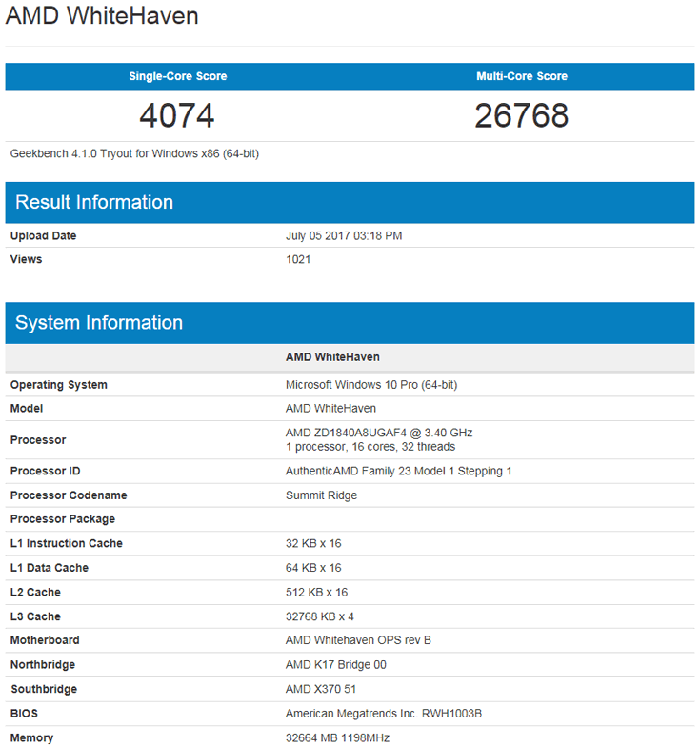Viewport: 700px width, 747px height.
Task: Click the Model row label
Action: pos(27,409)
